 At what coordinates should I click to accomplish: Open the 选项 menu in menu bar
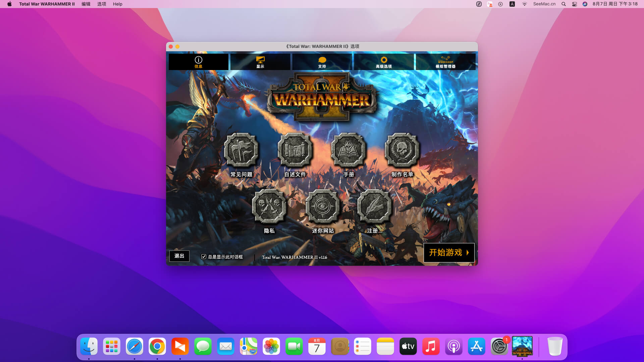point(102,4)
